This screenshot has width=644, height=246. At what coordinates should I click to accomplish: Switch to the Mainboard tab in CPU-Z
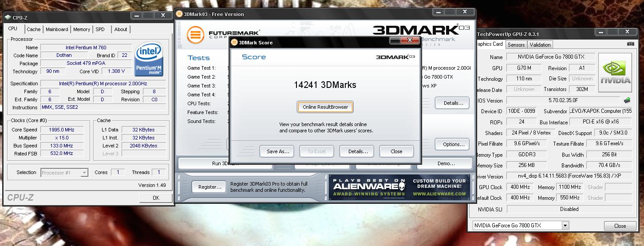(x=57, y=29)
